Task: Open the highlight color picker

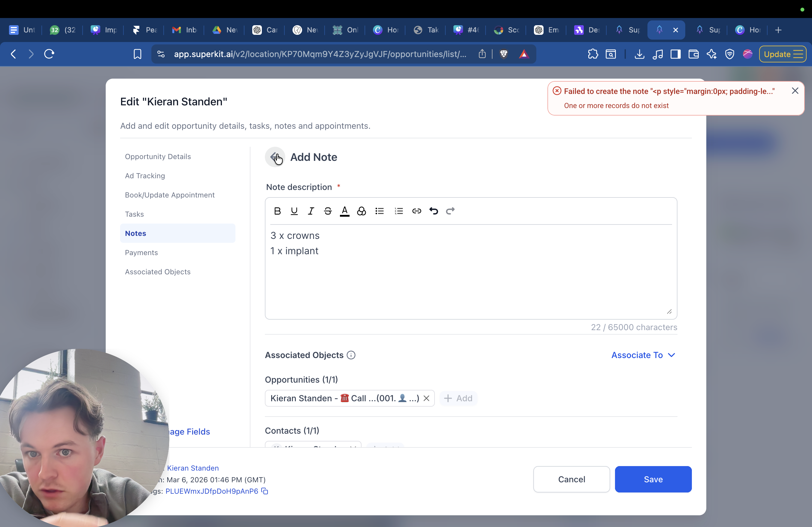Action: [361, 211]
